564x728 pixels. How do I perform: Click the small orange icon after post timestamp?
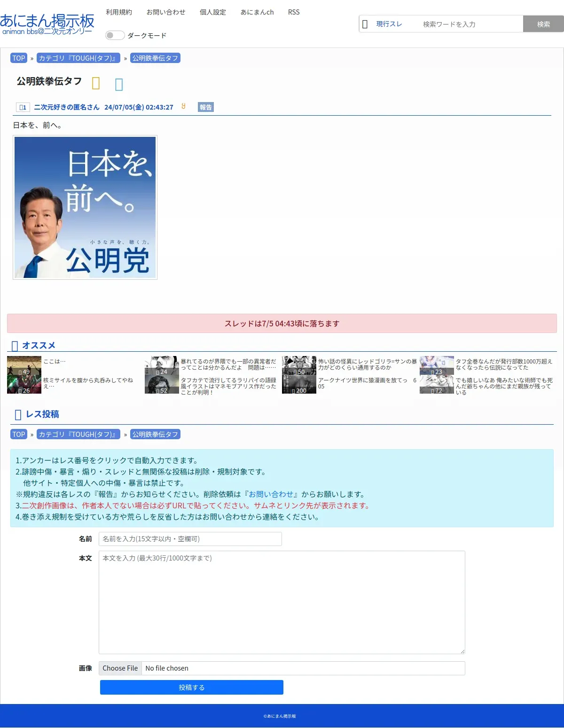(183, 106)
